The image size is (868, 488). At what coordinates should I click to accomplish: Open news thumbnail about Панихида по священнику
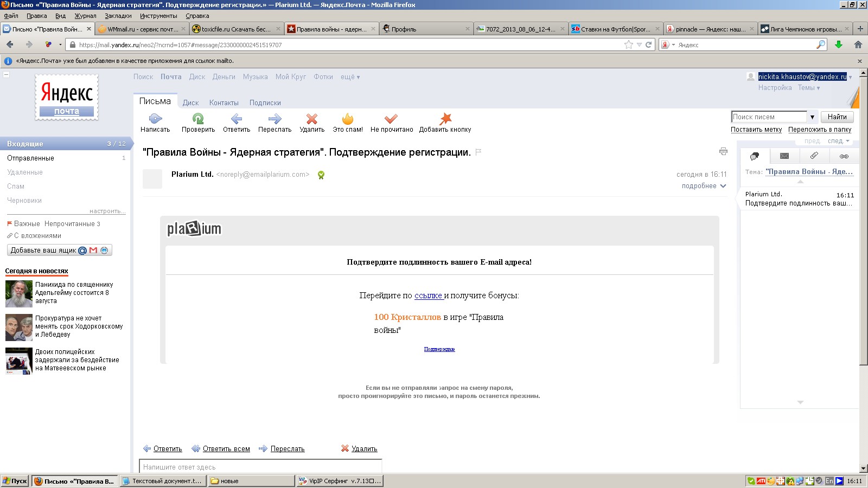pos(19,294)
